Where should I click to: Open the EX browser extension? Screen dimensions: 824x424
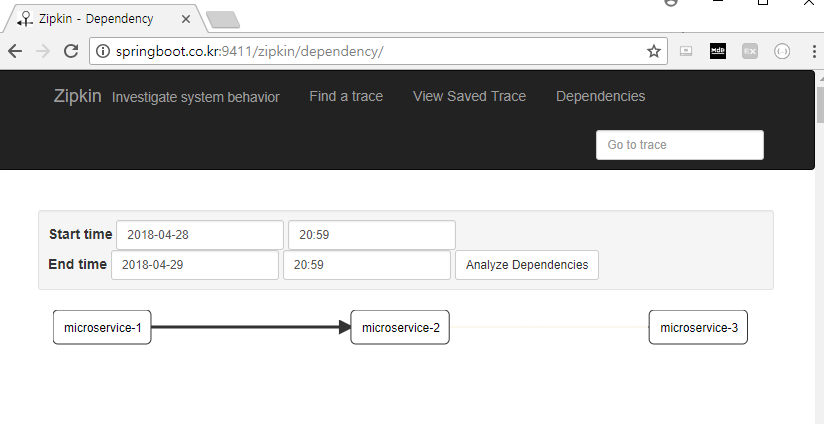pos(750,51)
